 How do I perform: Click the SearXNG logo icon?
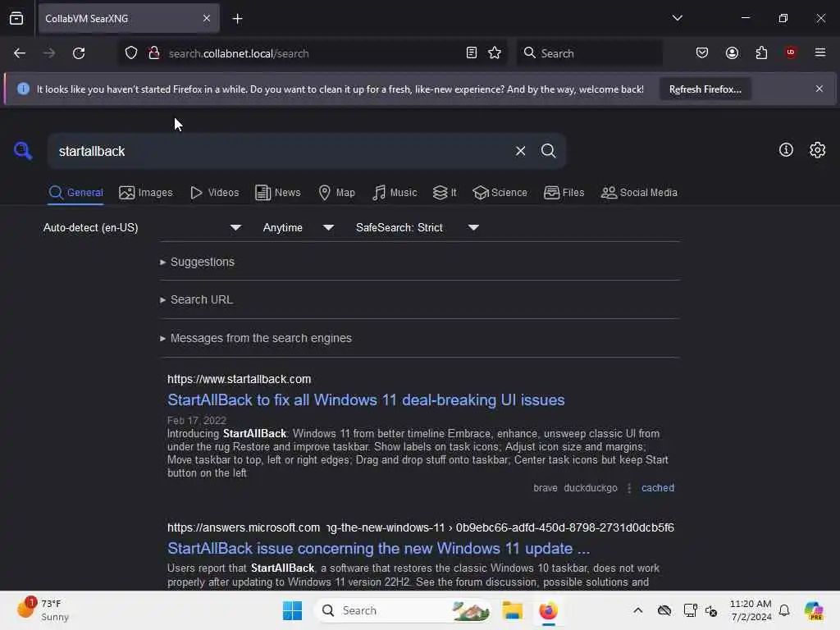coord(23,151)
